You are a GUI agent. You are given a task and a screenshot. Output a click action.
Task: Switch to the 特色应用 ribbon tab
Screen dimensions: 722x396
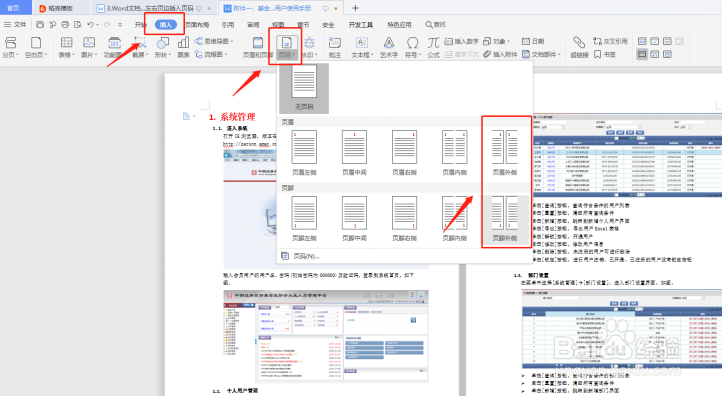[x=399, y=25]
